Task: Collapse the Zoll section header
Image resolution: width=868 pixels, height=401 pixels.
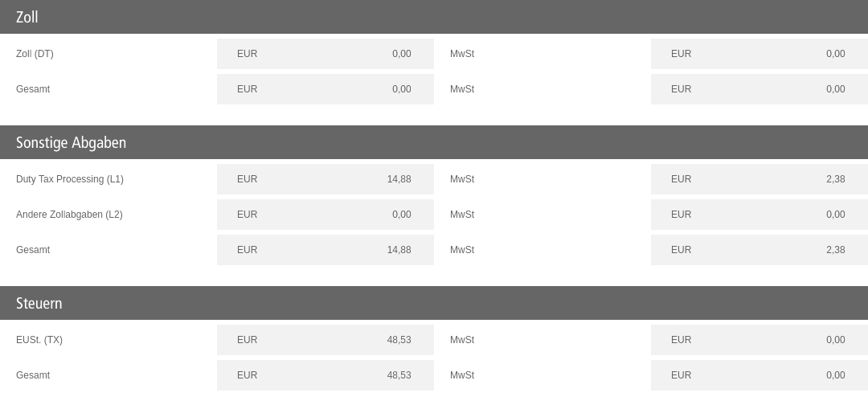Action: (x=434, y=17)
